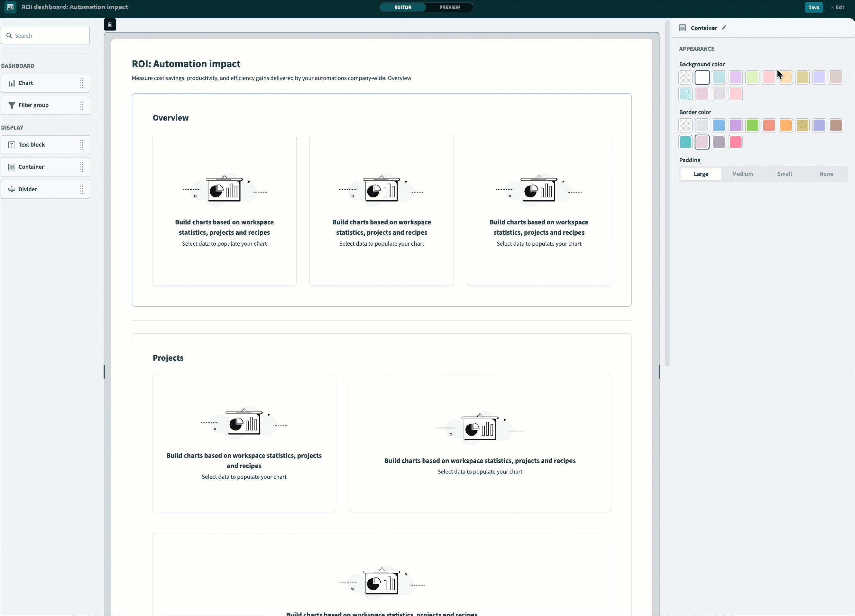Click the Chart bar-graph icon in sidebar

tap(12, 83)
